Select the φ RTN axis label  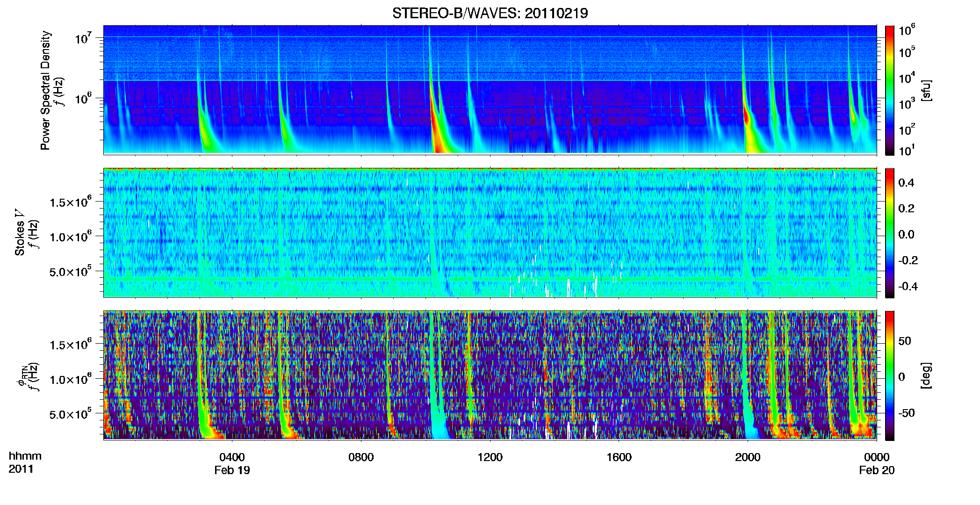pyautogui.click(x=22, y=376)
